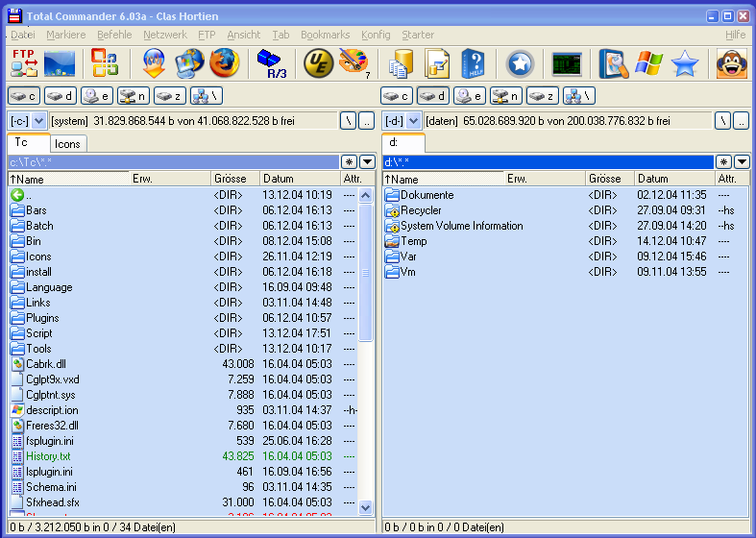Expand the left [-c-] drive dropdown

point(39,121)
